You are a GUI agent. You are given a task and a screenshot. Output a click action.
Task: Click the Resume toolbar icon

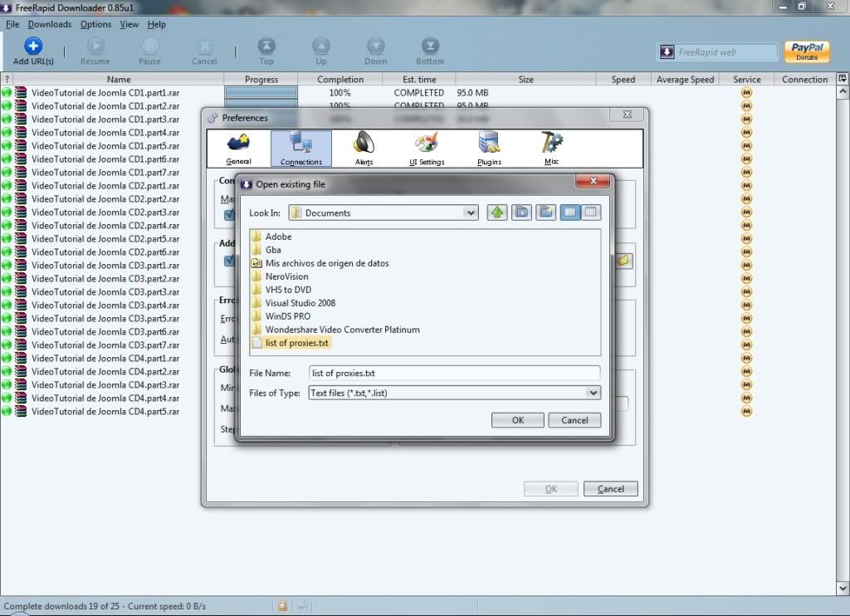(95, 46)
